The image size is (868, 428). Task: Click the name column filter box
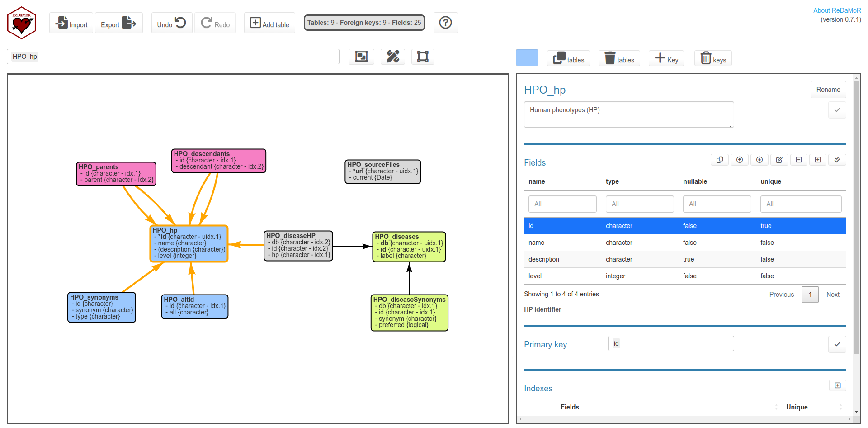pos(562,204)
